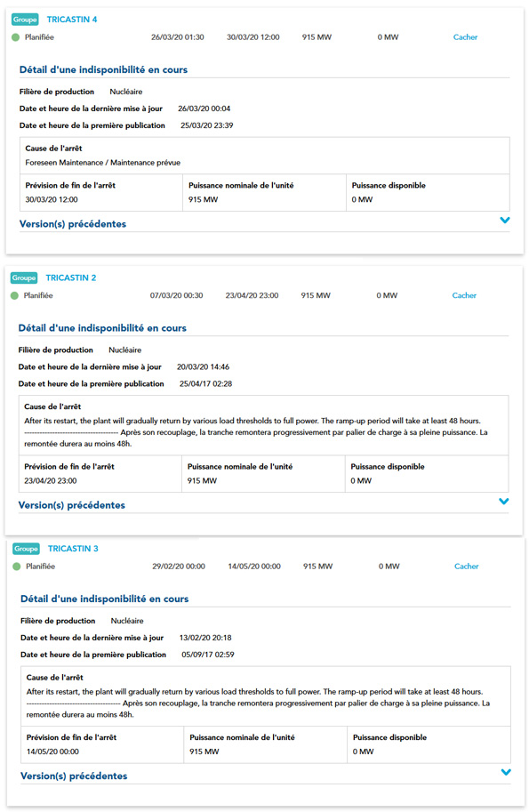Hide TRICASTIN 2 details with Cacher

(x=464, y=295)
